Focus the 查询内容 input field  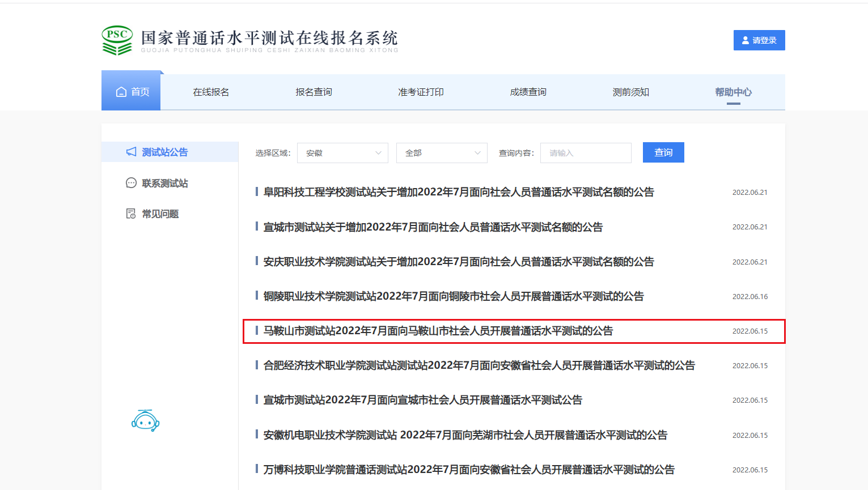[586, 153]
